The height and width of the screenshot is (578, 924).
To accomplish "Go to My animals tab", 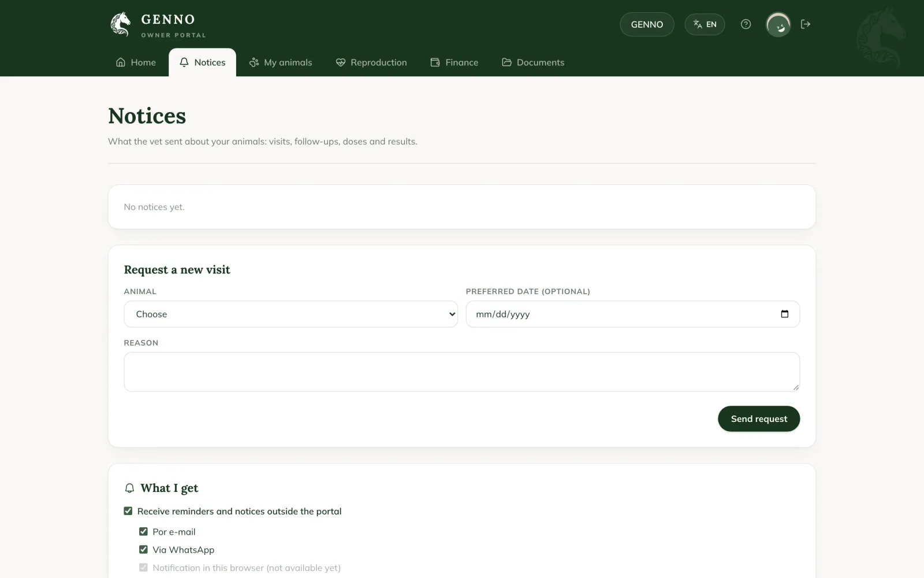I will pyautogui.click(x=281, y=62).
